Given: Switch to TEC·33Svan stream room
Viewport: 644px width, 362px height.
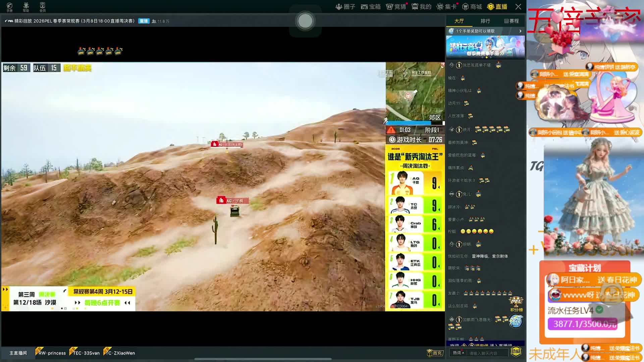Looking at the screenshot, I should 86,353.
